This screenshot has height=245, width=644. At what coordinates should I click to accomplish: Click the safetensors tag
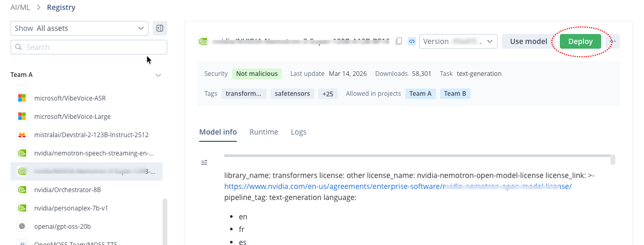(293, 94)
